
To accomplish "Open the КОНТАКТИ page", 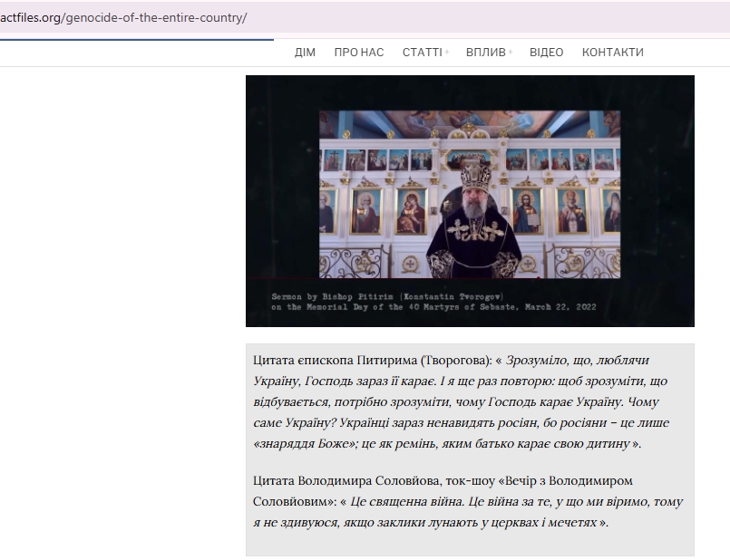I will point(612,53).
